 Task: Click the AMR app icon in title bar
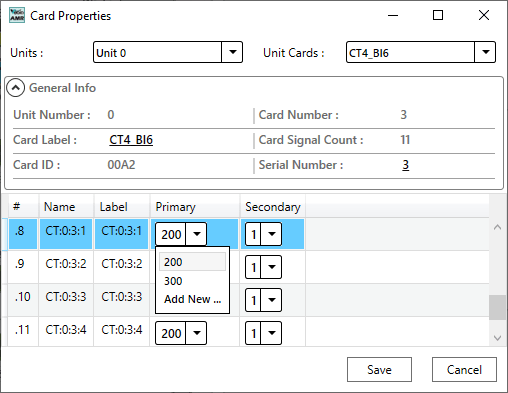pos(17,15)
